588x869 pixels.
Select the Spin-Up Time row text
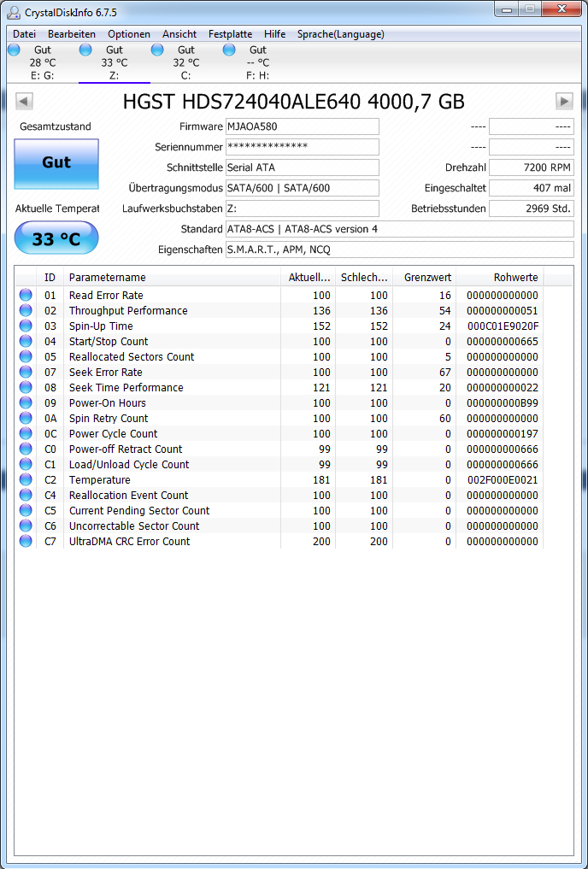coord(101,326)
